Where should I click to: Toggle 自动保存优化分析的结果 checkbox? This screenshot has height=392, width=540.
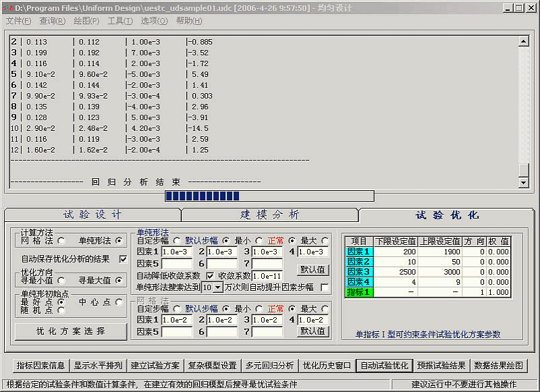pos(123,258)
